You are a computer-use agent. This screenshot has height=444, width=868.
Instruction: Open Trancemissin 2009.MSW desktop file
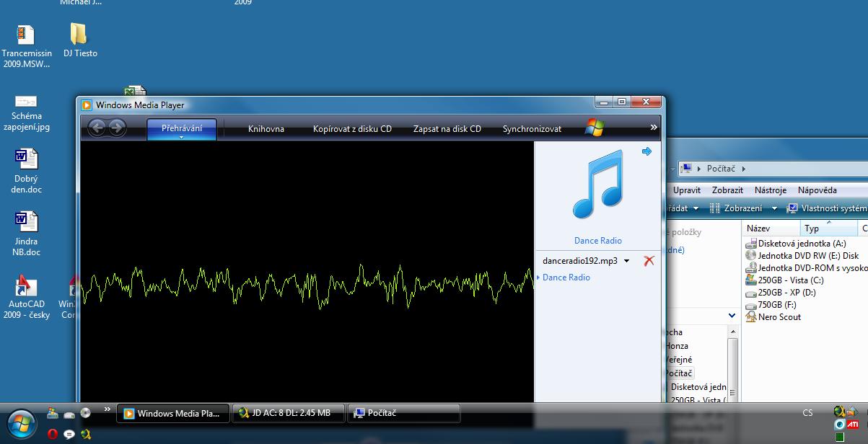[x=26, y=47]
